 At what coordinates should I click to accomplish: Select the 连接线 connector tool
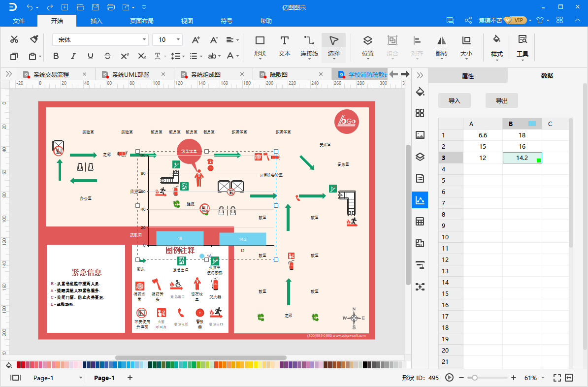(309, 46)
